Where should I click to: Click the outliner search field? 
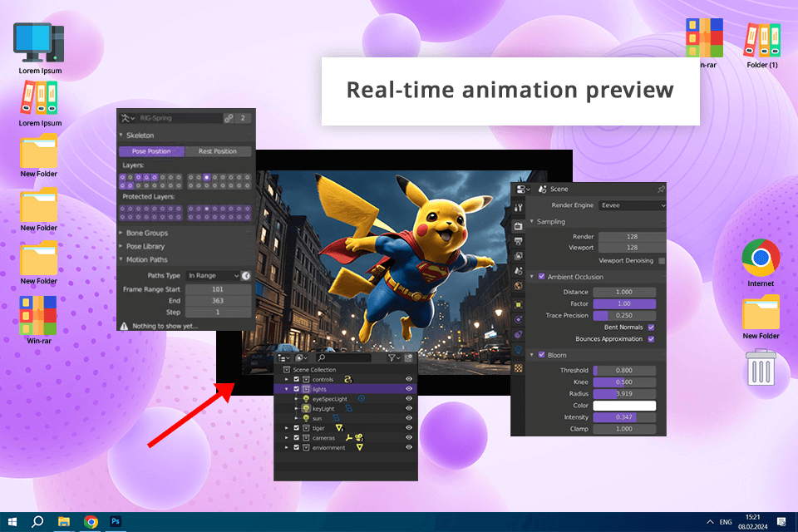[x=343, y=358]
